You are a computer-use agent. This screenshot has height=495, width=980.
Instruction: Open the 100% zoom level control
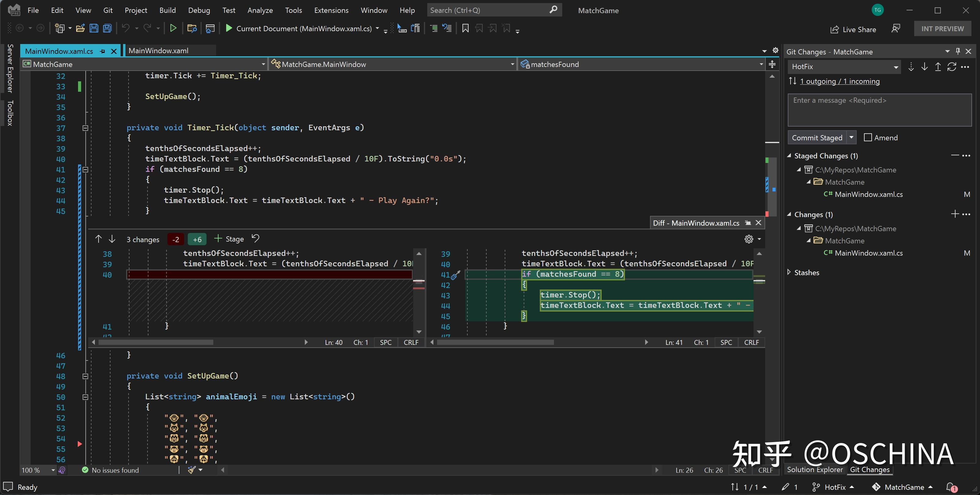pos(36,470)
